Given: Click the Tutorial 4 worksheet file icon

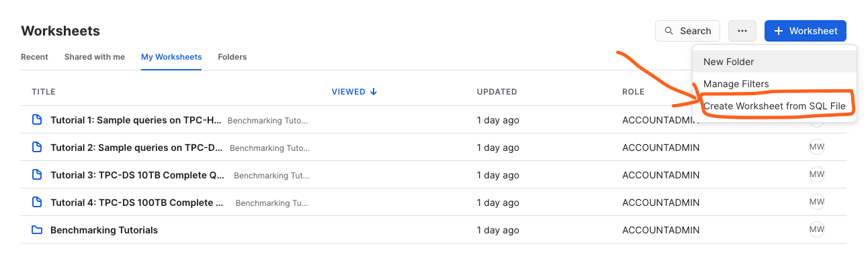Looking at the screenshot, I should point(37,203).
